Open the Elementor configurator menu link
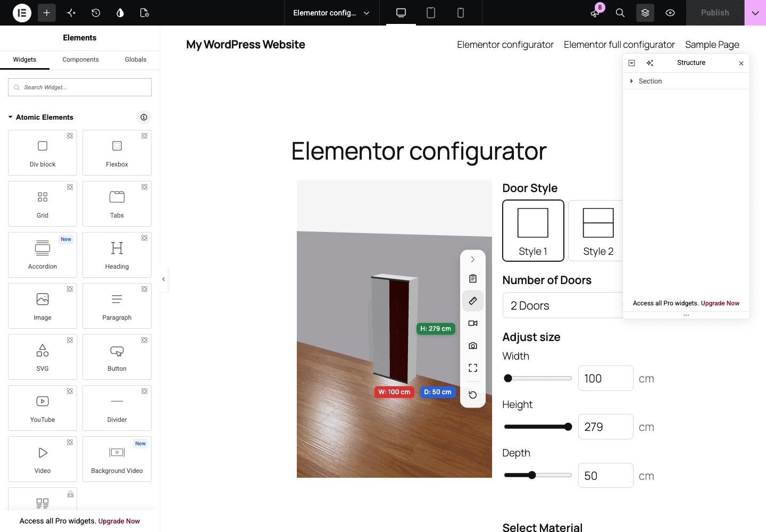This screenshot has height=532, width=766. (505, 45)
